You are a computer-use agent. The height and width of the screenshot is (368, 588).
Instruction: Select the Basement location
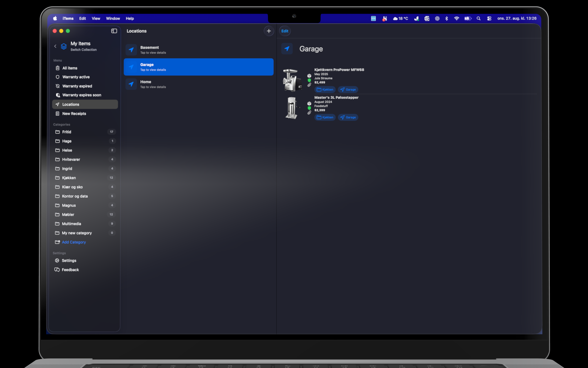tap(198, 50)
